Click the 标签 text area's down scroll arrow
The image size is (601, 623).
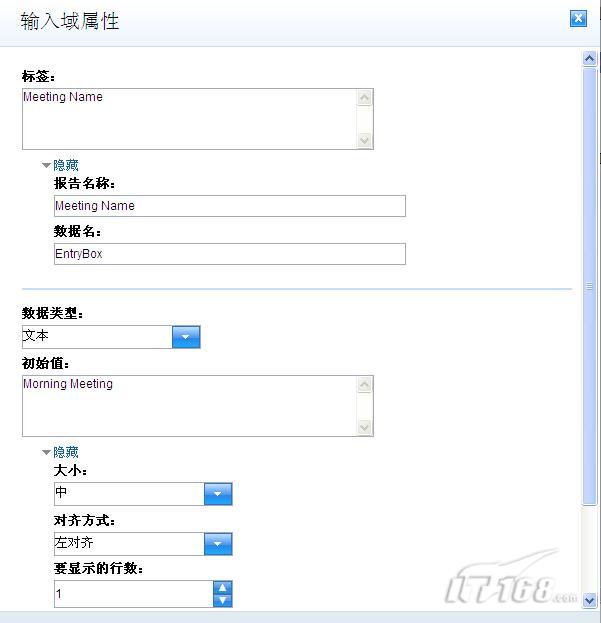(365, 140)
